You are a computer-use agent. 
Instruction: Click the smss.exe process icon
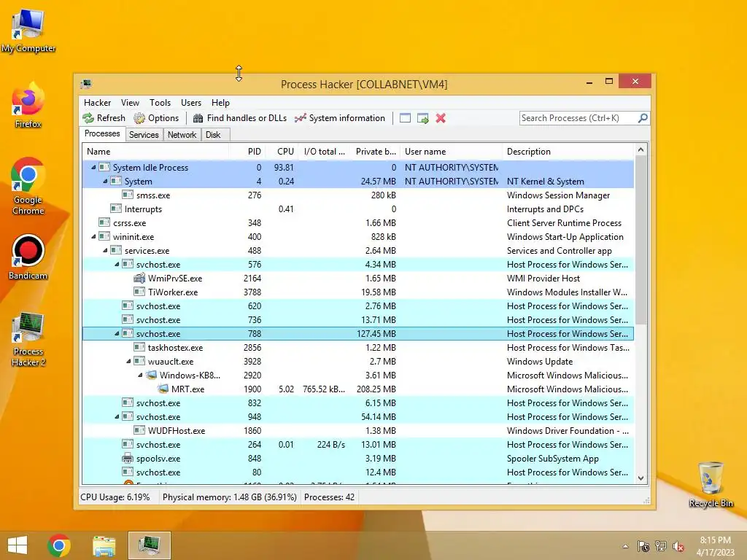click(128, 195)
